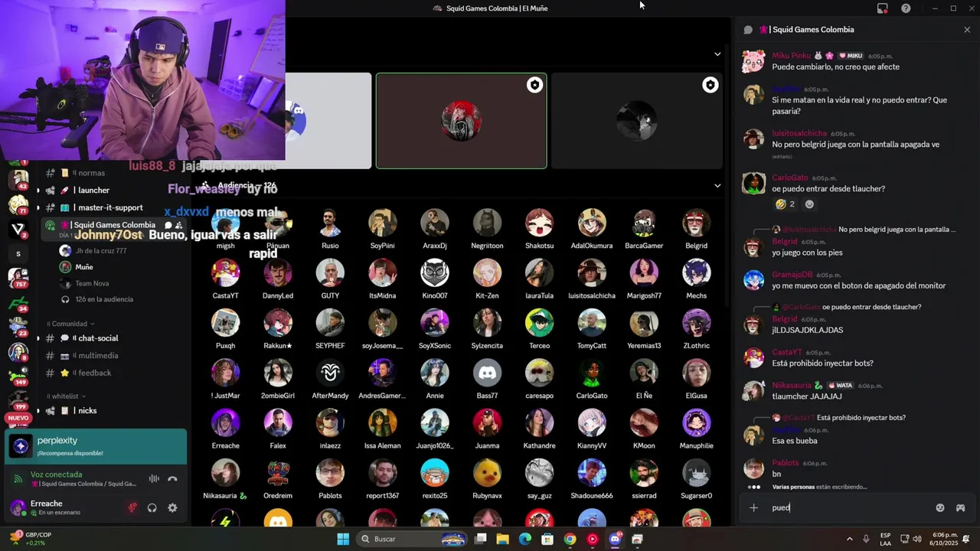Open green logo server with badge 24
Image resolution: width=980 pixels, height=551 pixels.
pos(18,302)
